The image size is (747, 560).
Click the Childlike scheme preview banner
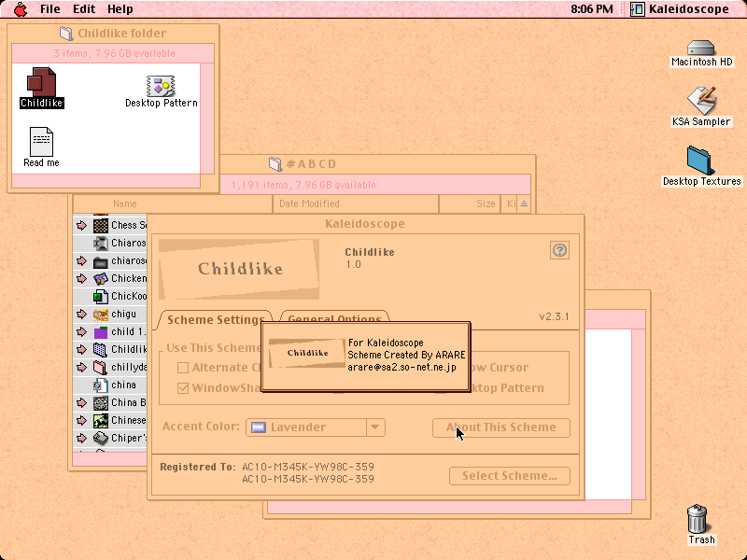coord(239,270)
